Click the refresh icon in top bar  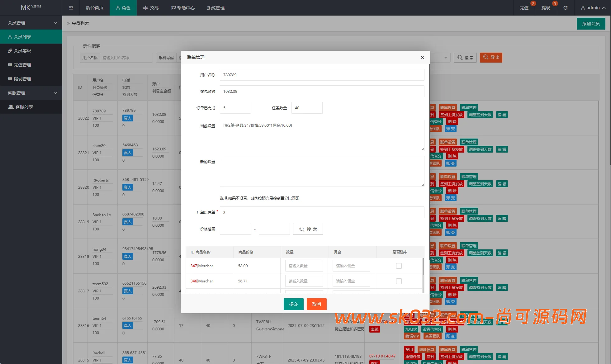tap(565, 8)
